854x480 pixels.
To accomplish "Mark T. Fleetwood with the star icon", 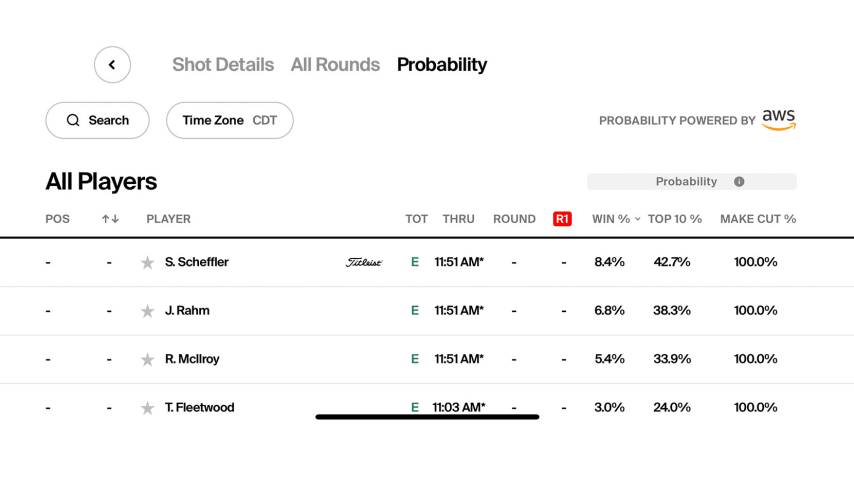I will pos(147,409).
